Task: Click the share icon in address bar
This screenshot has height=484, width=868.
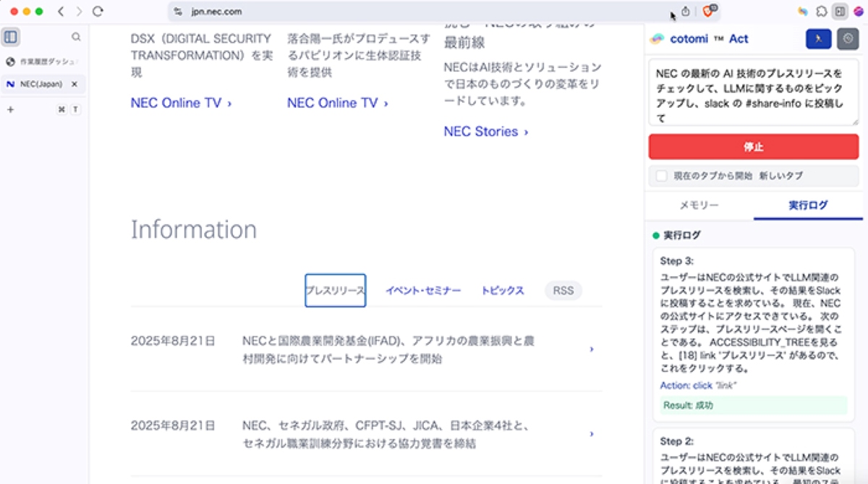Action: 686,12
